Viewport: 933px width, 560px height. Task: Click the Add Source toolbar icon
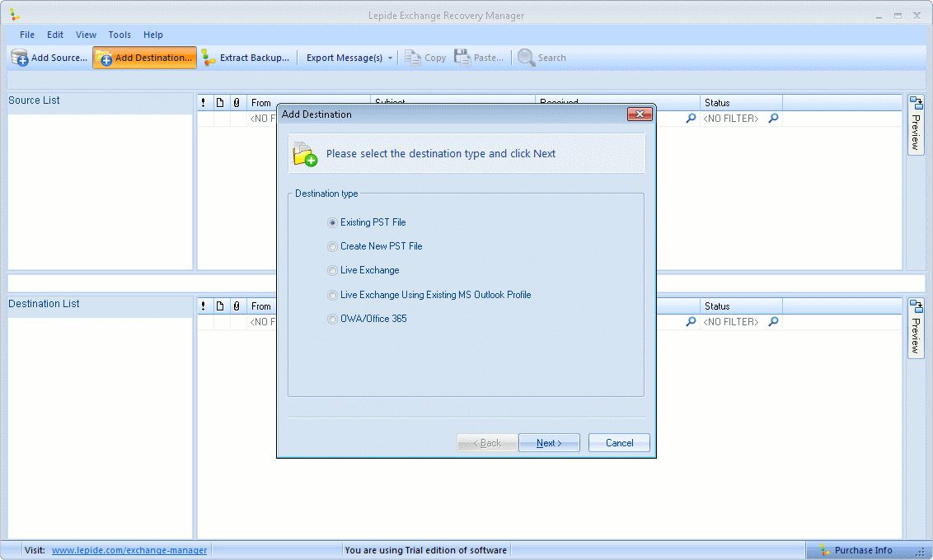click(20, 58)
